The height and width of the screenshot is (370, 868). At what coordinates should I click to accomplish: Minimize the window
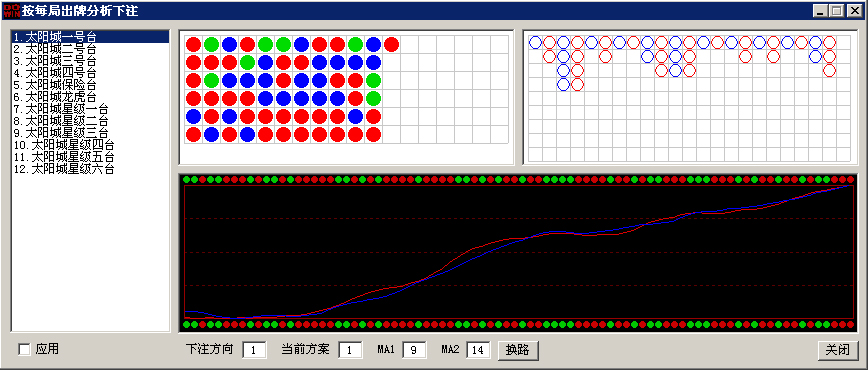click(822, 11)
